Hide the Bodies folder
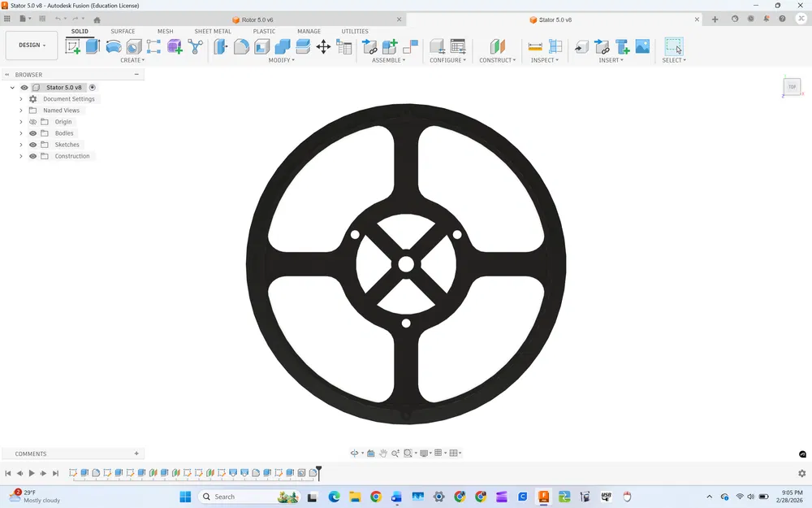This screenshot has height=508, width=812. [32, 133]
